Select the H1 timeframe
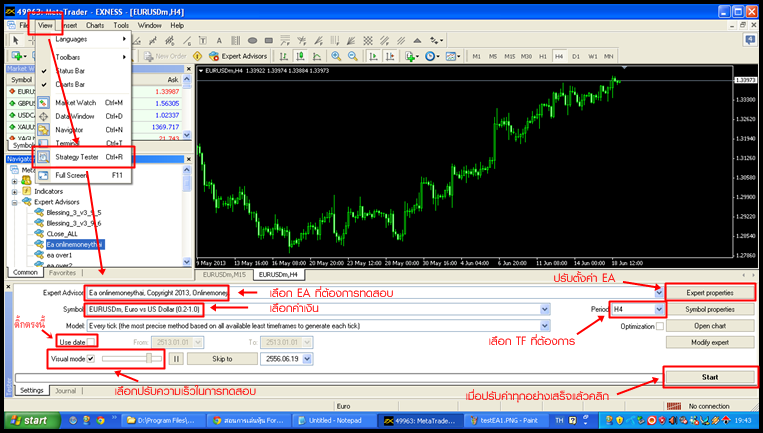 coord(543,56)
